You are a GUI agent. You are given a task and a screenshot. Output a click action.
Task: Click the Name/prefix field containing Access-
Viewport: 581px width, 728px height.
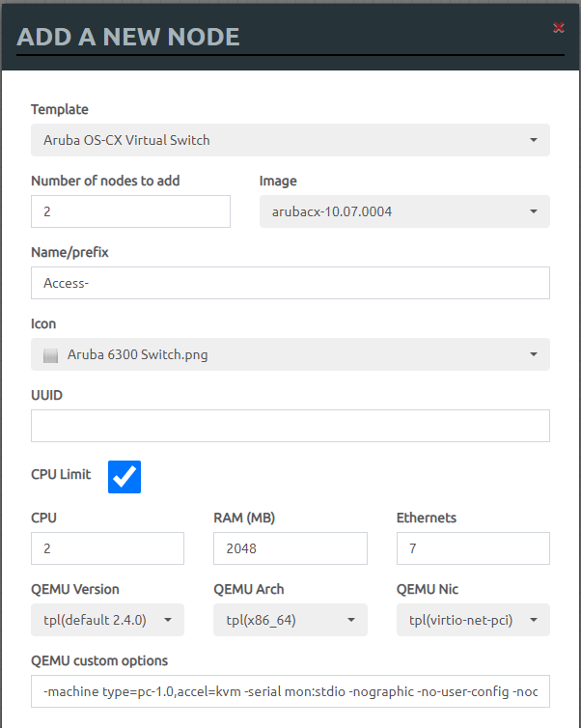tap(290, 283)
